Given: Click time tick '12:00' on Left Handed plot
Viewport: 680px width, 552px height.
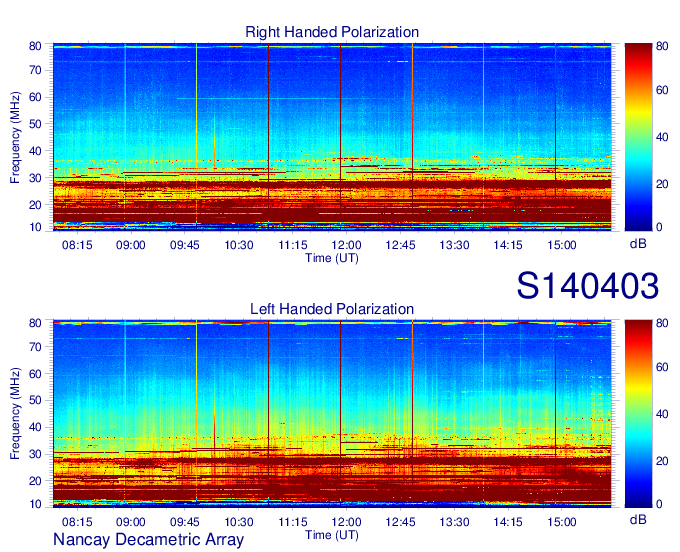Looking at the screenshot, I should point(347,522).
